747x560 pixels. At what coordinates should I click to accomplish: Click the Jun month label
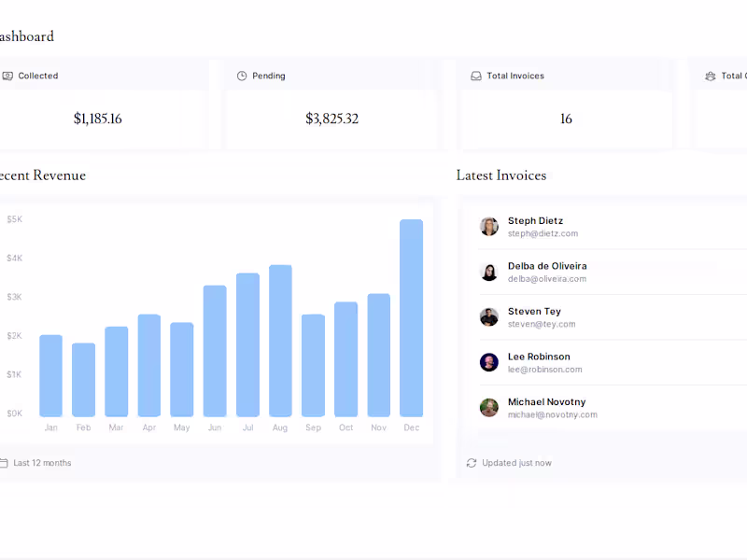(215, 427)
